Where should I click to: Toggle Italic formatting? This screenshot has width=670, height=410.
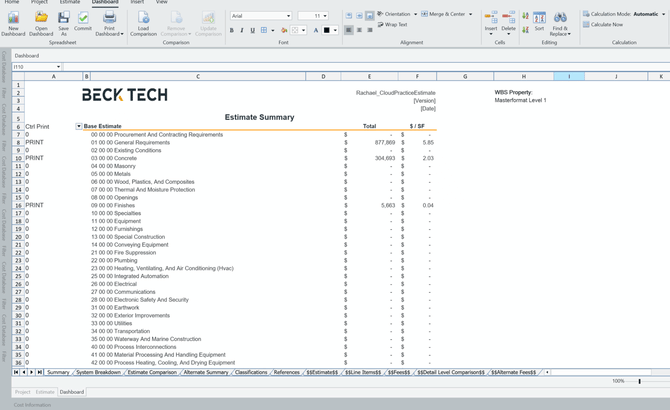tap(242, 31)
